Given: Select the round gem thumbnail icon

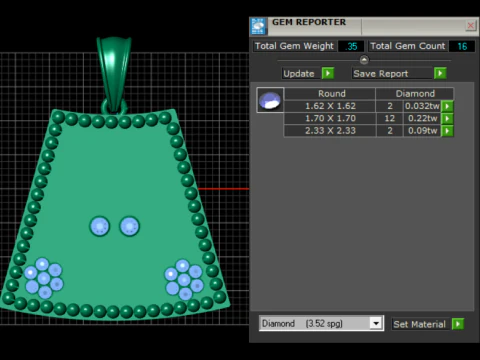Looking at the screenshot, I should coord(270,100).
